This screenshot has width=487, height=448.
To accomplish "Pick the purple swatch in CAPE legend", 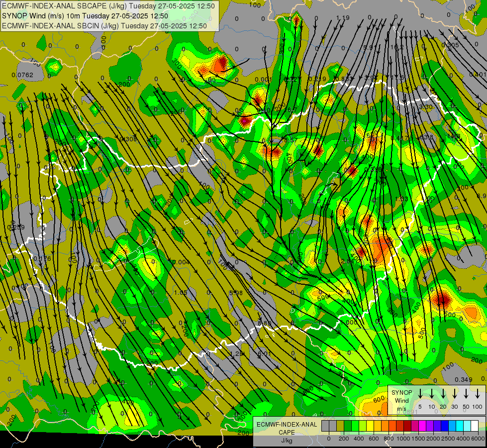I will click(429, 426).
